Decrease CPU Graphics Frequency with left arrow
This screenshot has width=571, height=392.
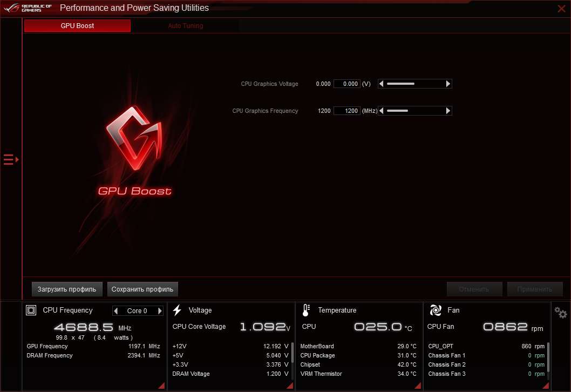381,111
